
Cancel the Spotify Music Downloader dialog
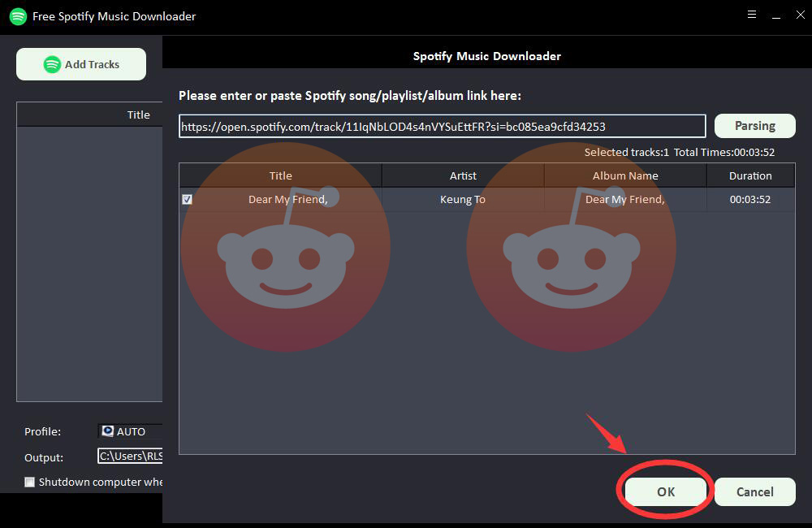754,491
